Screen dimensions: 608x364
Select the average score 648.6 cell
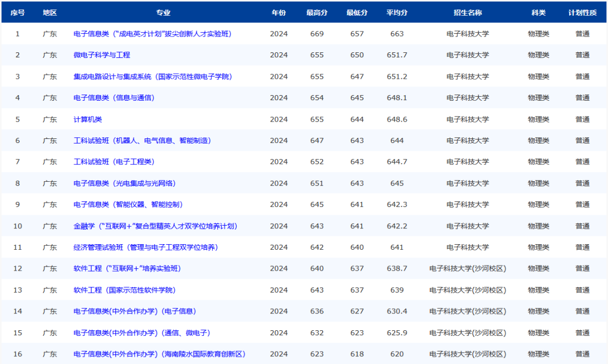click(397, 119)
